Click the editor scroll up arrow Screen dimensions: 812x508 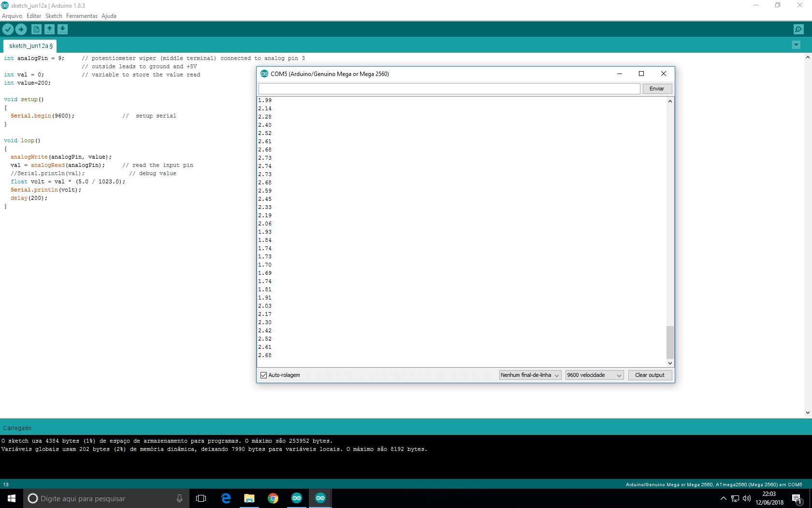point(808,57)
